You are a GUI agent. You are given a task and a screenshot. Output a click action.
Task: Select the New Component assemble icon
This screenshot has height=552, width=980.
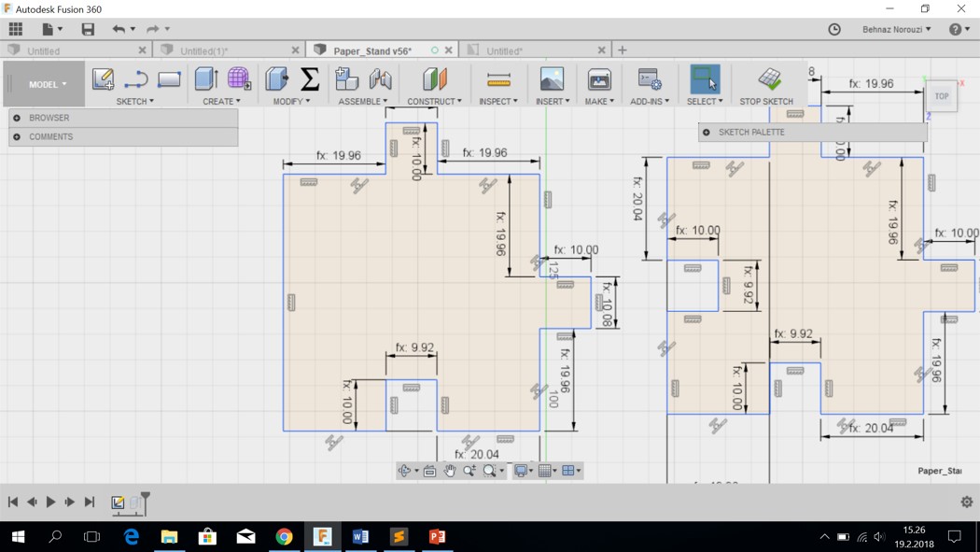pos(347,79)
